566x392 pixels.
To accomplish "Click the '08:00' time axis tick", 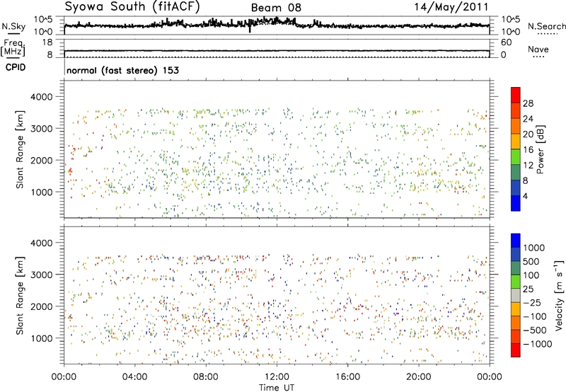I will pos(206,377).
